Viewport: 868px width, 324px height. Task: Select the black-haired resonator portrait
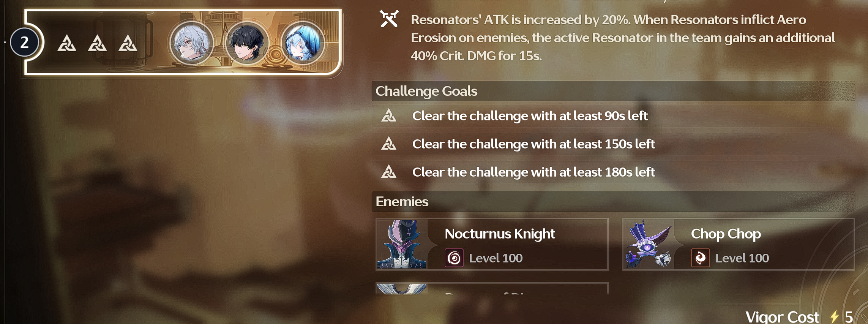click(247, 43)
